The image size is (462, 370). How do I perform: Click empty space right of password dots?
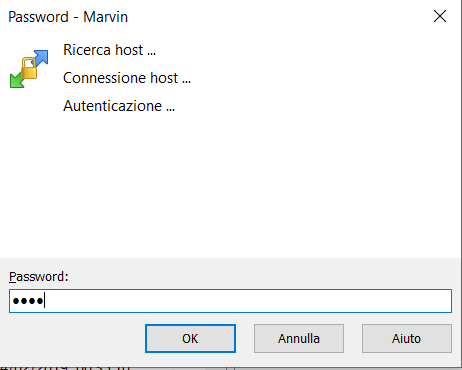point(247,301)
